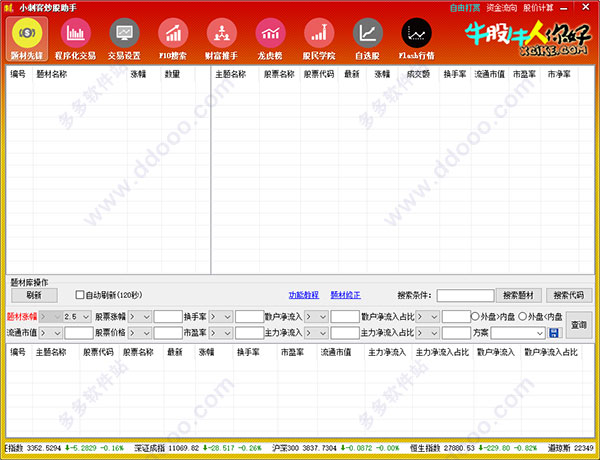The image size is (600, 460).
Task: Focus the 流通市值 value input field
Action: point(79,333)
